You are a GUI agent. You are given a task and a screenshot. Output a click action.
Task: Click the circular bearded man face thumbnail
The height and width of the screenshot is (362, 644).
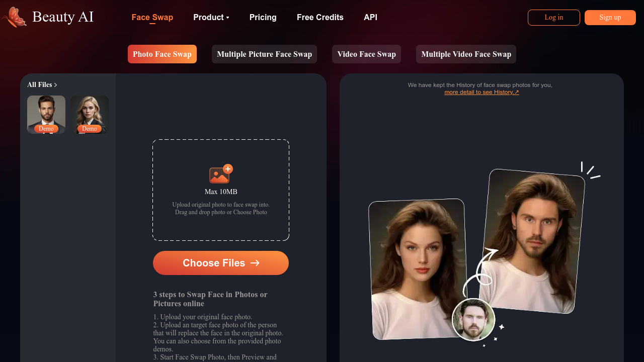point(473,320)
